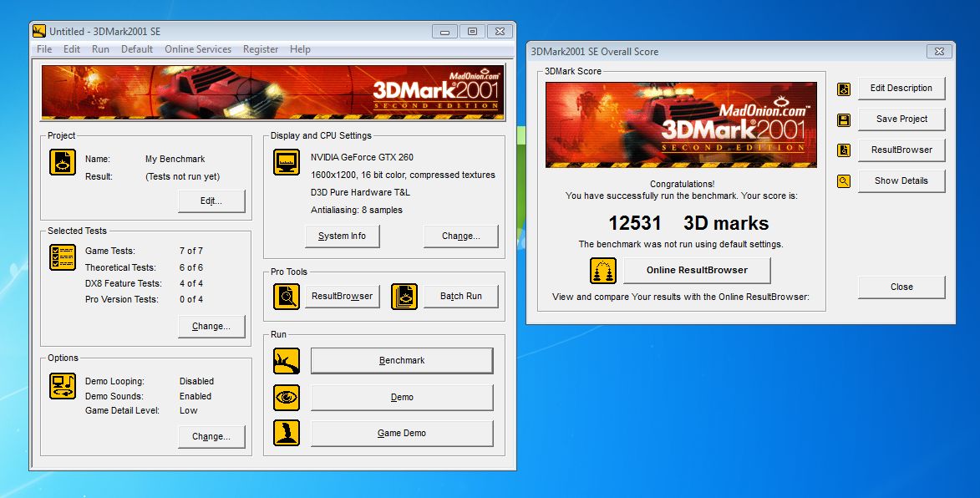Click ResultBrowser button in score window
This screenshot has height=498, width=980.
pos(901,150)
